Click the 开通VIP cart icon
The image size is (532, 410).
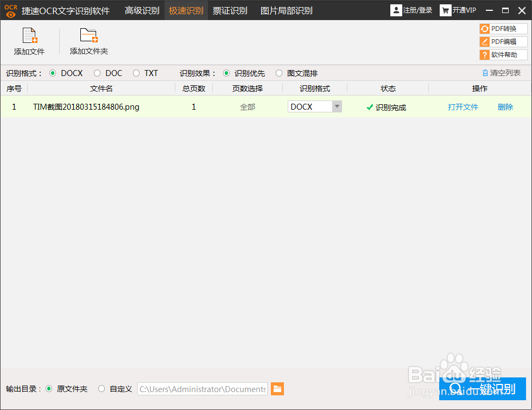446,10
